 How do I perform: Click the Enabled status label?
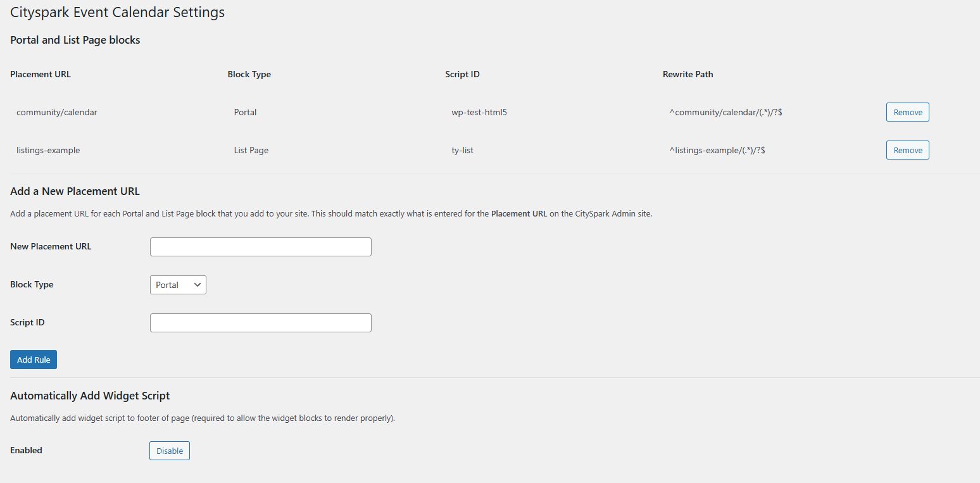(26, 450)
